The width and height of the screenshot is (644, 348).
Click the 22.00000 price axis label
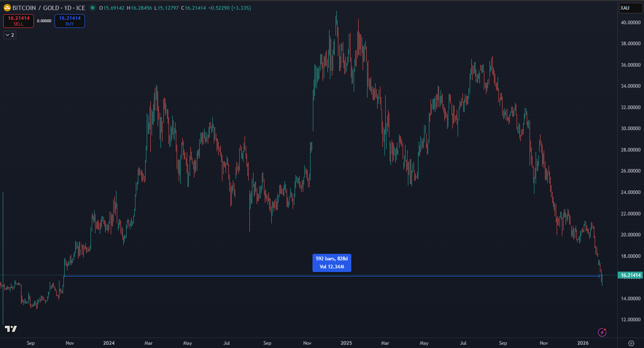631,214
